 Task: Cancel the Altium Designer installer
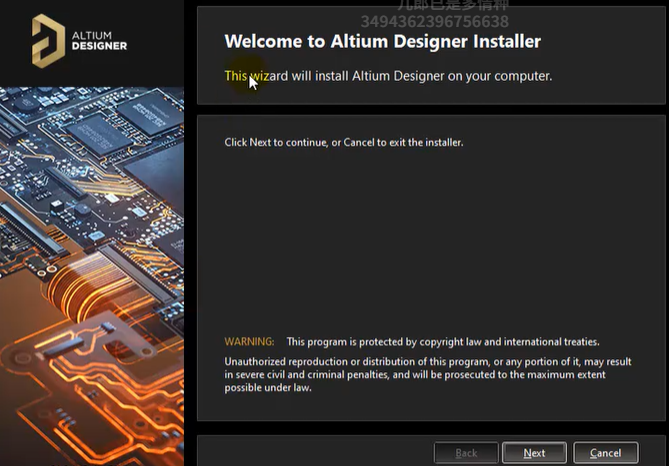(x=605, y=453)
